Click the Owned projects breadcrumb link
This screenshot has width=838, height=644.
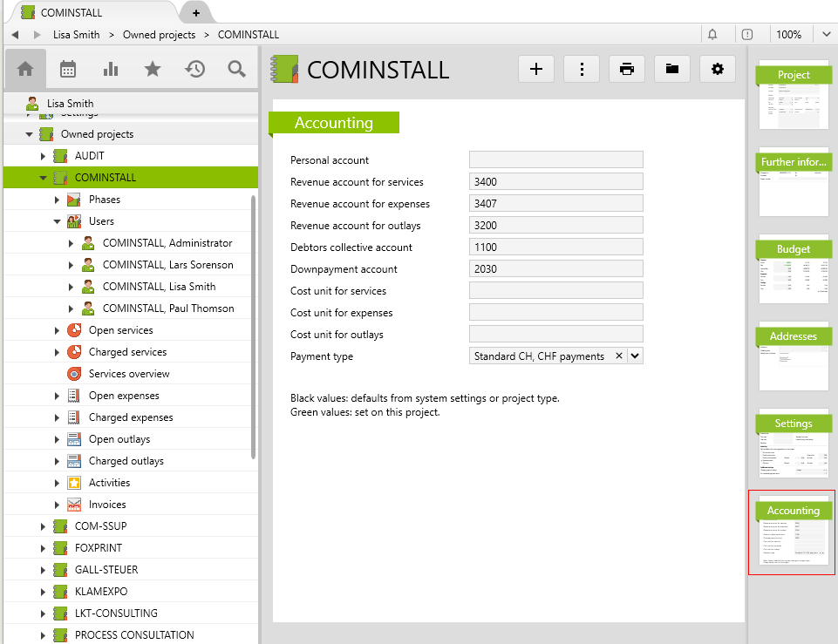159,35
